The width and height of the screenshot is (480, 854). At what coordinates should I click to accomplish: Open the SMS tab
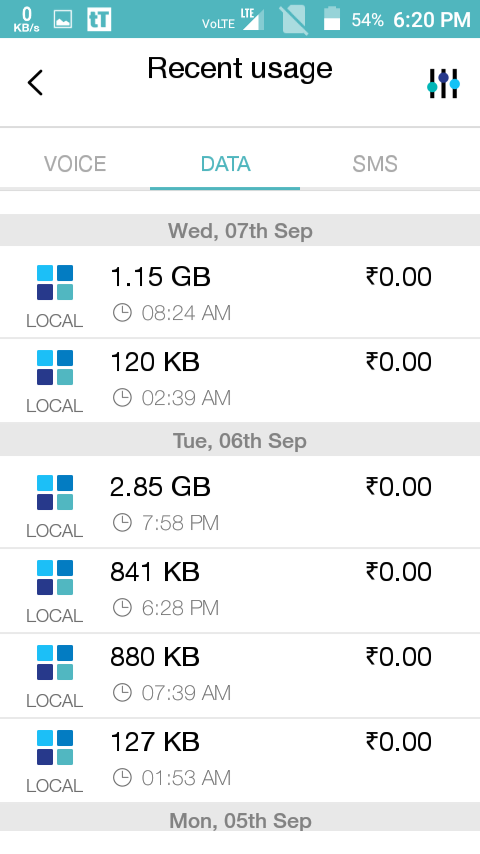375,163
